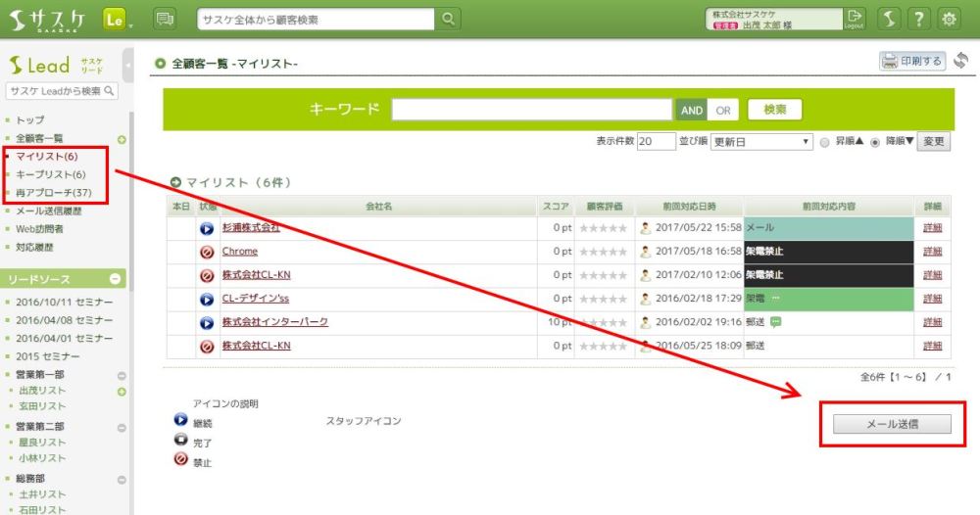Screen dimensions: 980x515
Task: Collapse the 営業第一部 group
Action: point(122,376)
